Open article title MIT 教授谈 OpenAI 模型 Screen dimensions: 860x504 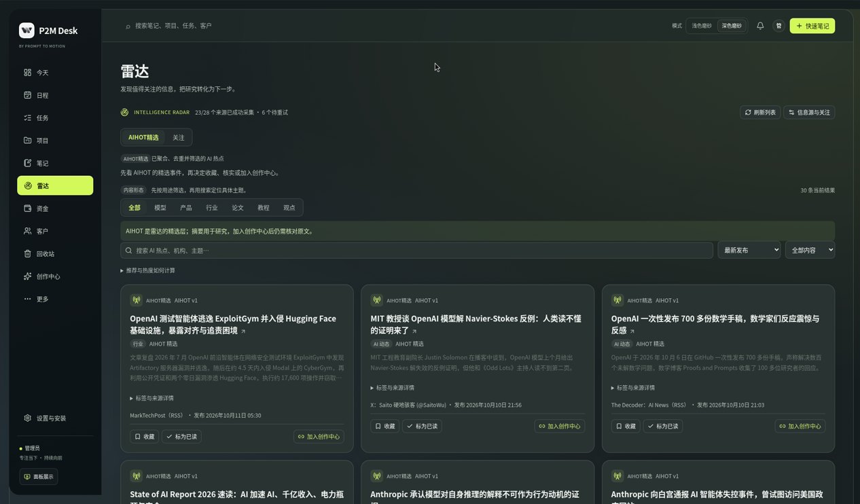click(476, 325)
